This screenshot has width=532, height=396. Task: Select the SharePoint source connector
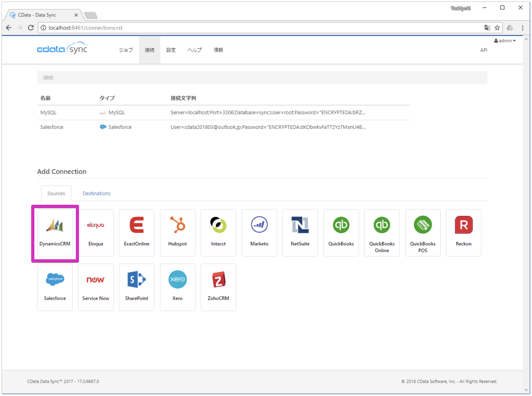tap(136, 287)
